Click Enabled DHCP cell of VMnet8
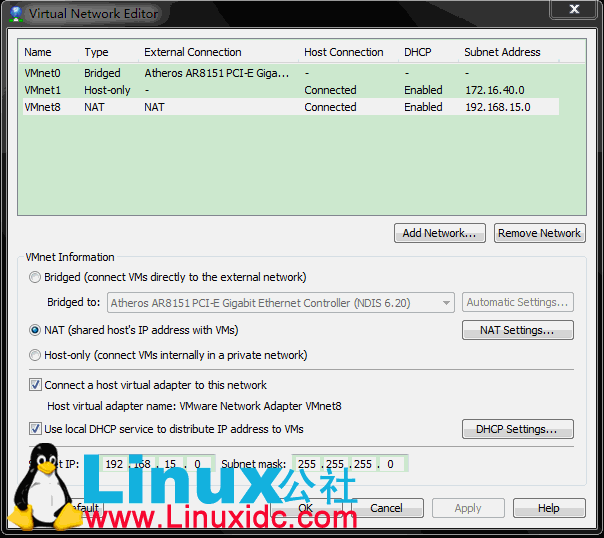The image size is (604, 538). click(x=423, y=107)
